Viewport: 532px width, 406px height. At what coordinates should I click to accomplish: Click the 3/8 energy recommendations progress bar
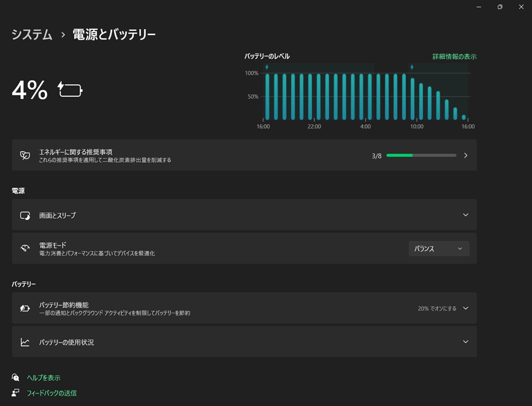(x=421, y=155)
